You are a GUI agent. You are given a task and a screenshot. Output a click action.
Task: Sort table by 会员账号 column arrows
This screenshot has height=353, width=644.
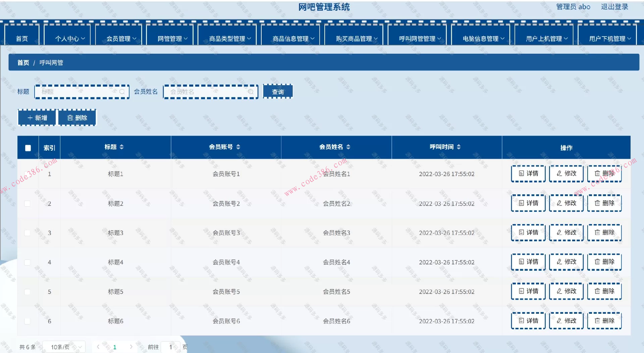click(x=238, y=147)
